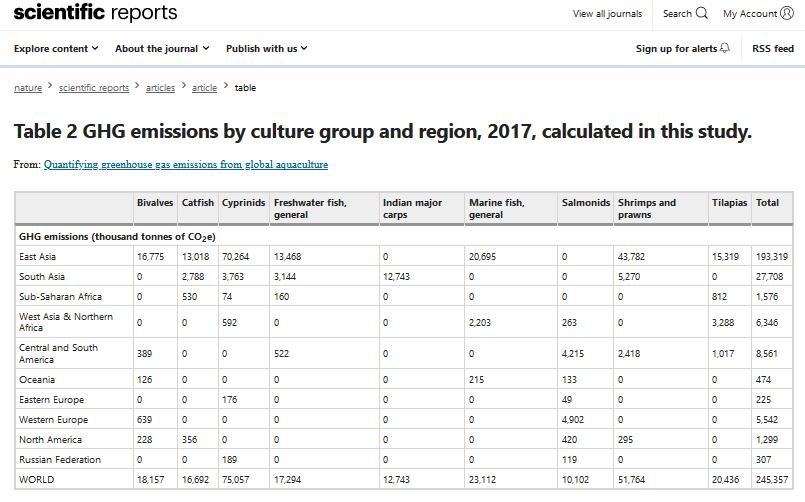Open the My Account profile icon

point(787,14)
